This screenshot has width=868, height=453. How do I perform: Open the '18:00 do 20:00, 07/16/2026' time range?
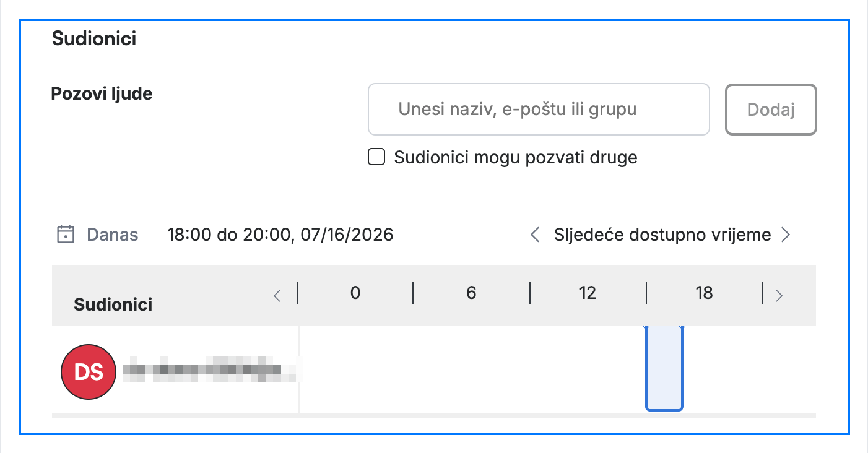pos(280,235)
